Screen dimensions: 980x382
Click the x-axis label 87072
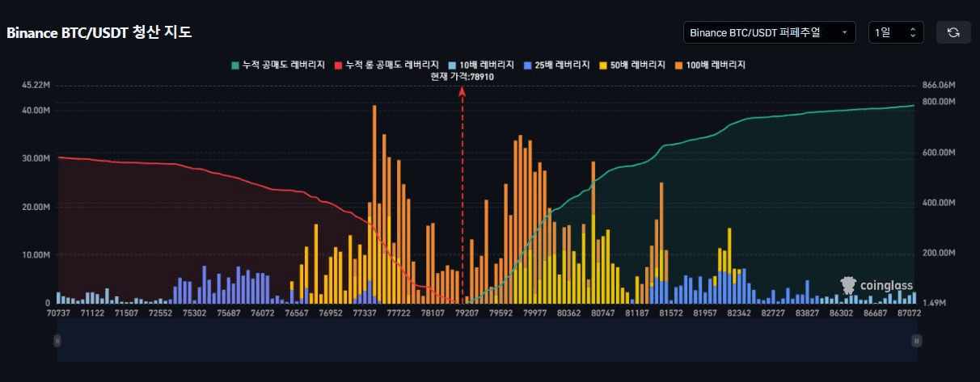tap(910, 313)
